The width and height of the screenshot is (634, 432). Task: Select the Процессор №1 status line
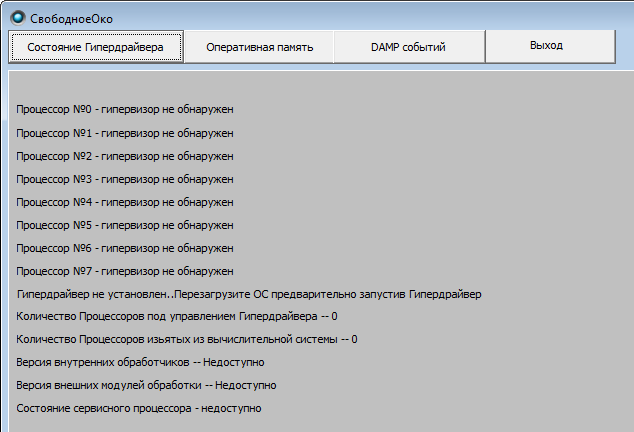click(125, 133)
